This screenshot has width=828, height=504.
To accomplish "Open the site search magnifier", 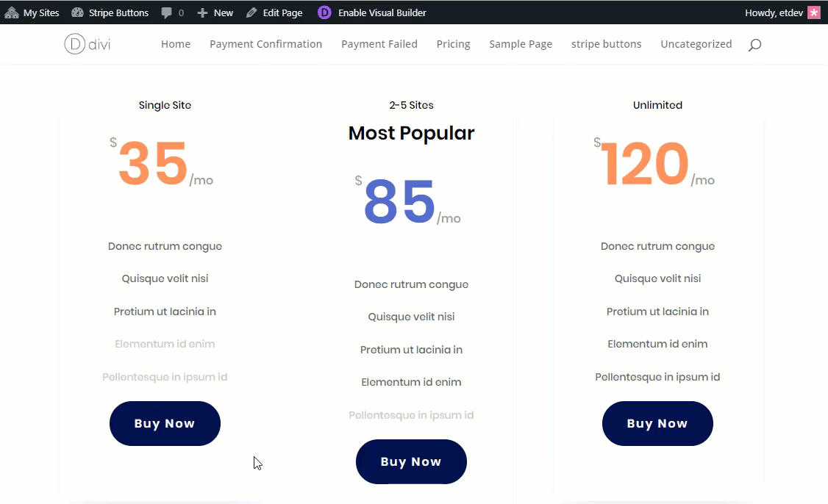I will coord(754,45).
